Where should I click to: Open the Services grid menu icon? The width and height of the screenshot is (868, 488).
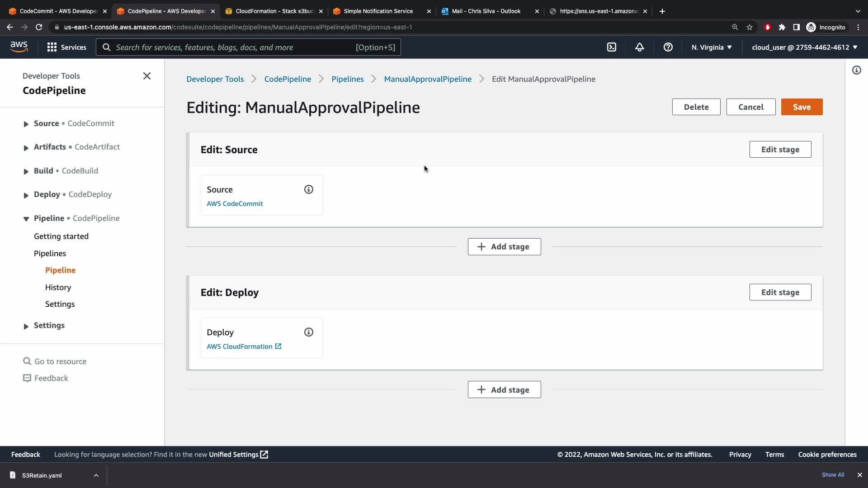[x=52, y=47]
